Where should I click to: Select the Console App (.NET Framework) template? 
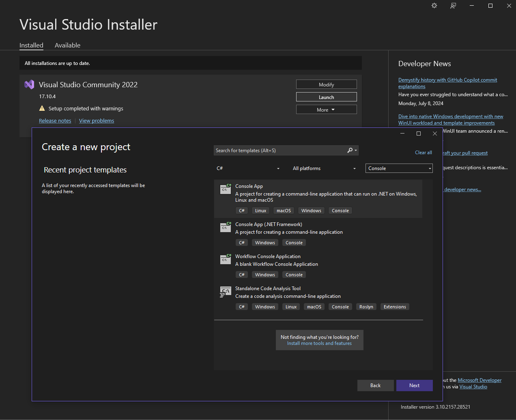(x=318, y=234)
